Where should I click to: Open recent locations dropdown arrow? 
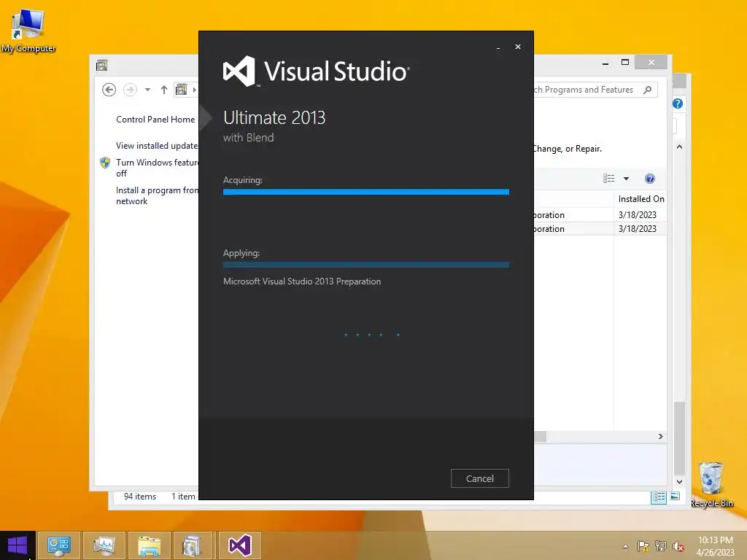[x=147, y=90]
